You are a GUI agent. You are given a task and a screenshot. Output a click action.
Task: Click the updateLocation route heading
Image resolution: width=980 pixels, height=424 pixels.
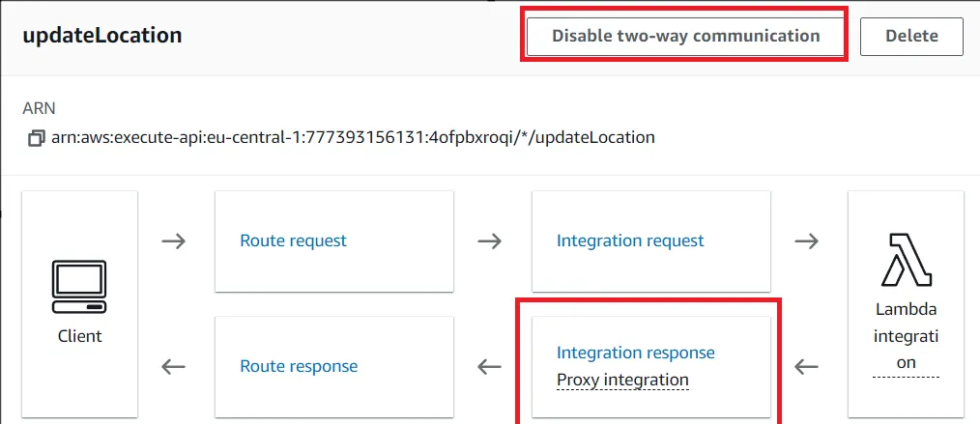(x=102, y=36)
